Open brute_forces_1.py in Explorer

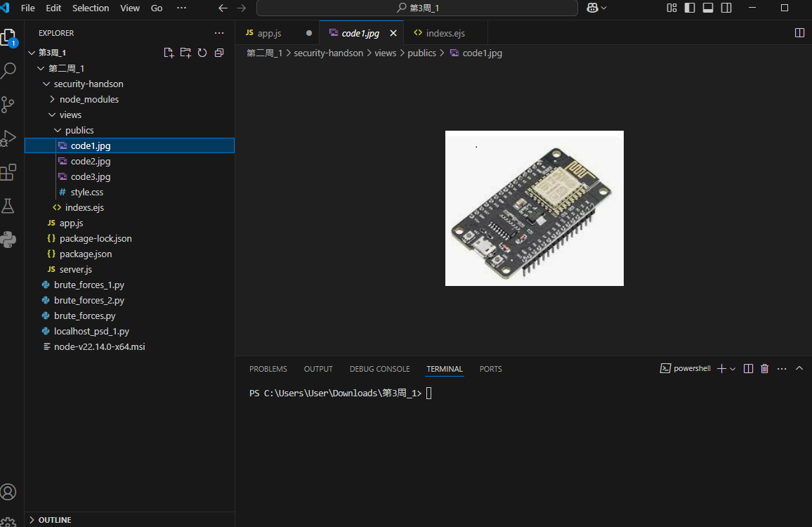[89, 285]
